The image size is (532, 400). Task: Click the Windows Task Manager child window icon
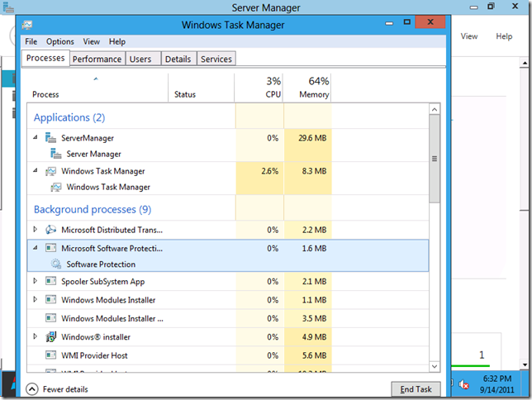(x=56, y=187)
